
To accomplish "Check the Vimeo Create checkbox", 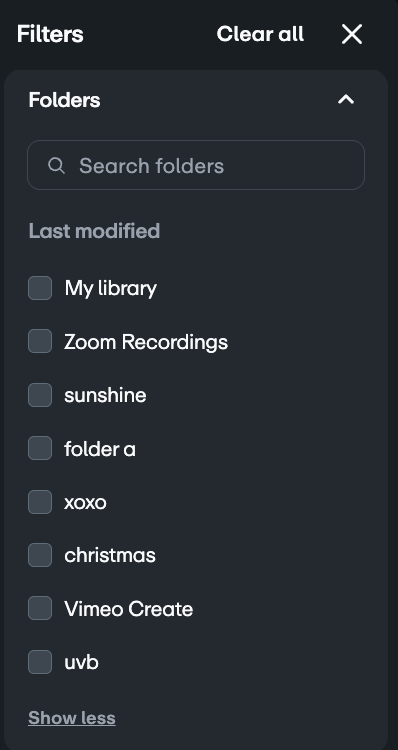I will pyautogui.click(x=40, y=608).
